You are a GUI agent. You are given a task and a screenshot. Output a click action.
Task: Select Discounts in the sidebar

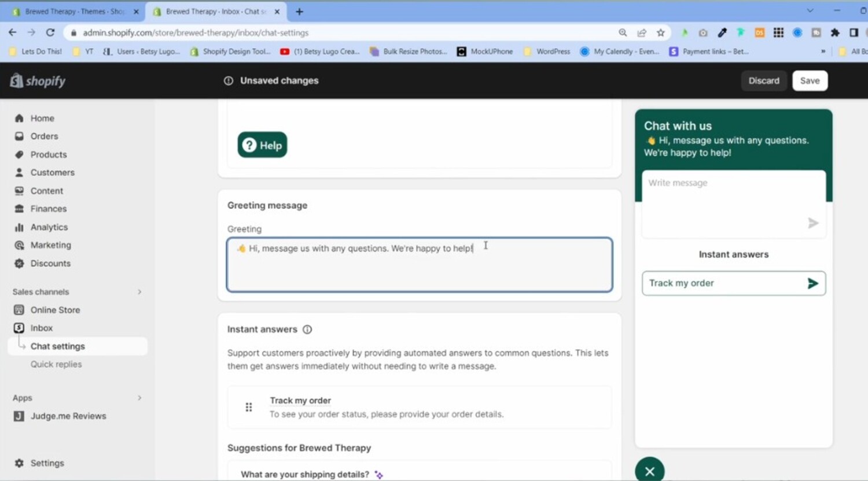49,263
